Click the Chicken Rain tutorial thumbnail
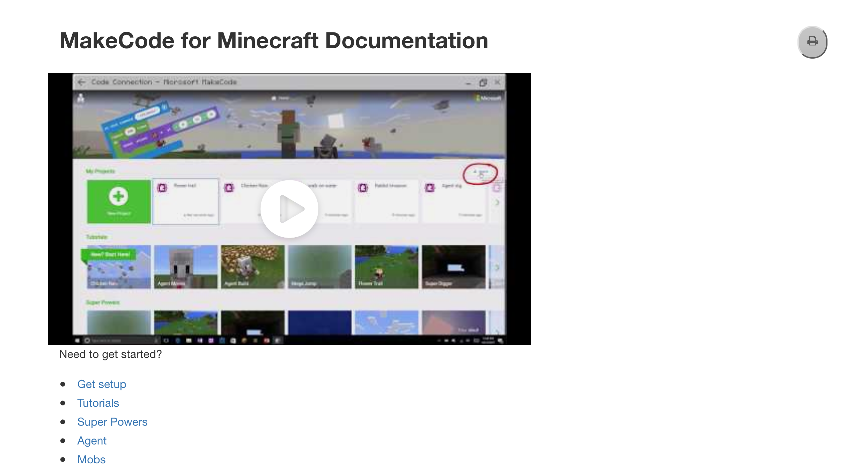Screen dimensions: 868x471 [119, 267]
